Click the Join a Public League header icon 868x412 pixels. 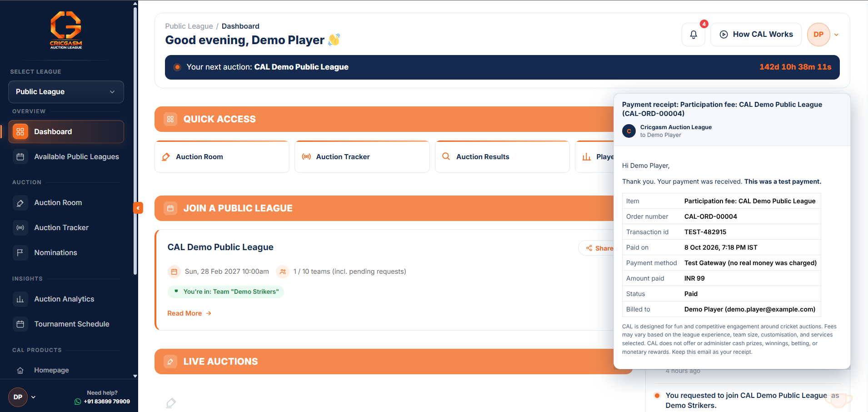170,208
